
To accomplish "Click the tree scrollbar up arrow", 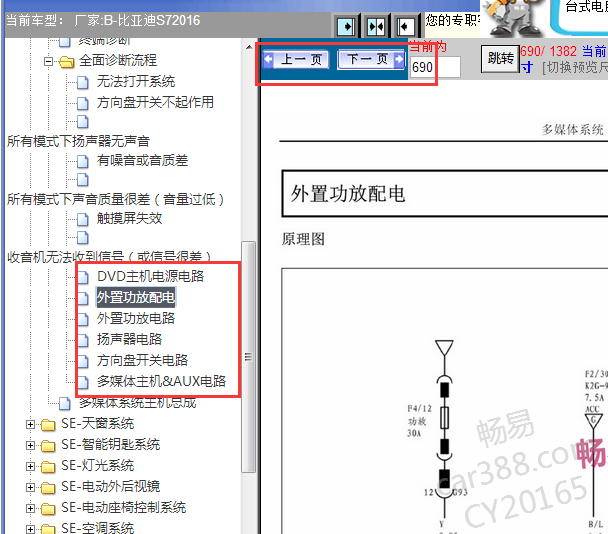I will (x=249, y=47).
